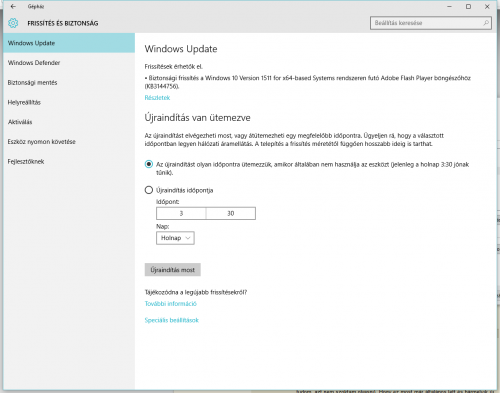Open Windows Defender section
This screenshot has width=500, height=393.
69,63
